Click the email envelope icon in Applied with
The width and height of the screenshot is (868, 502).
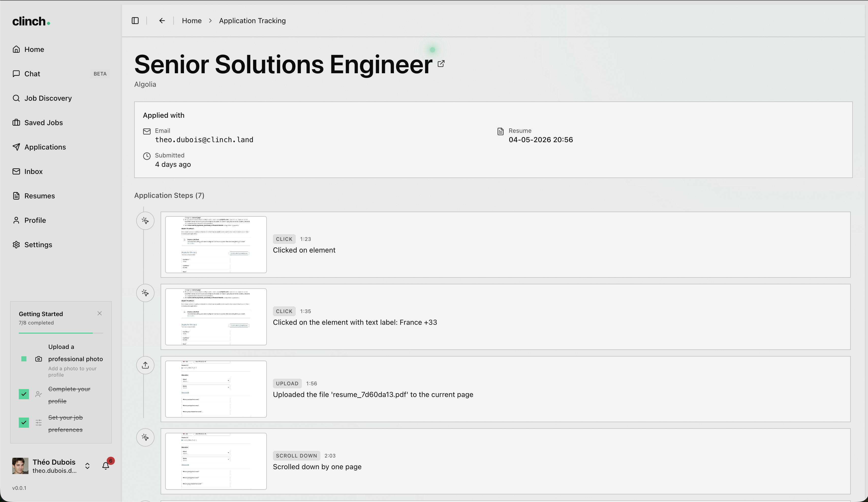(147, 131)
